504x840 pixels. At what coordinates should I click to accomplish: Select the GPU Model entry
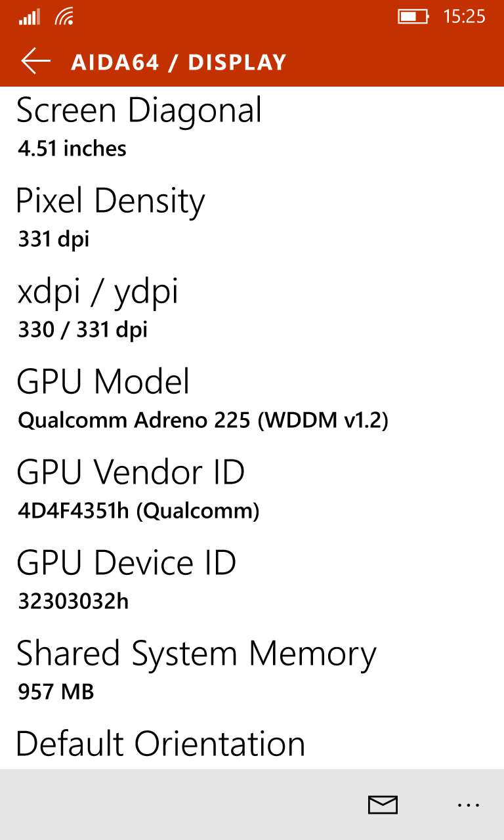coord(252,400)
